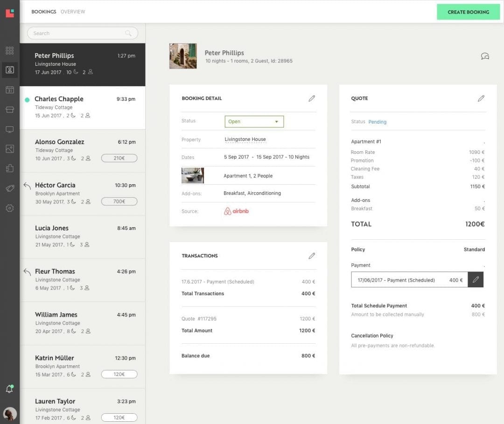
Task: Open the apps grid icon in the sidebar
Action: click(x=9, y=50)
